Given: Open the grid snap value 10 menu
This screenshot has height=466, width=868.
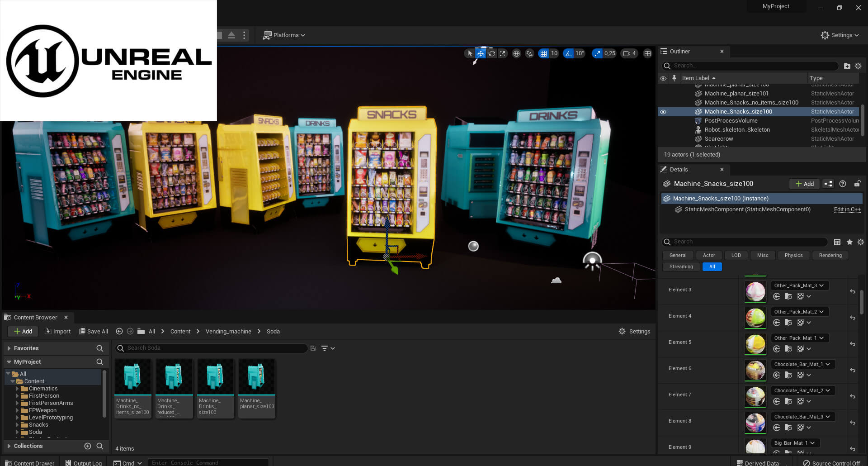Looking at the screenshot, I should coord(554,53).
